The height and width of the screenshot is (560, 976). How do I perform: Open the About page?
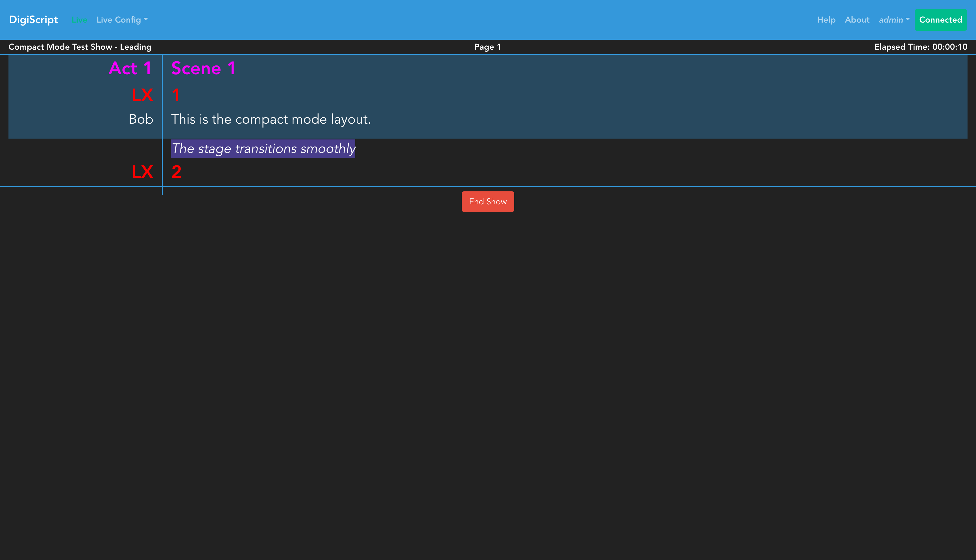point(857,19)
